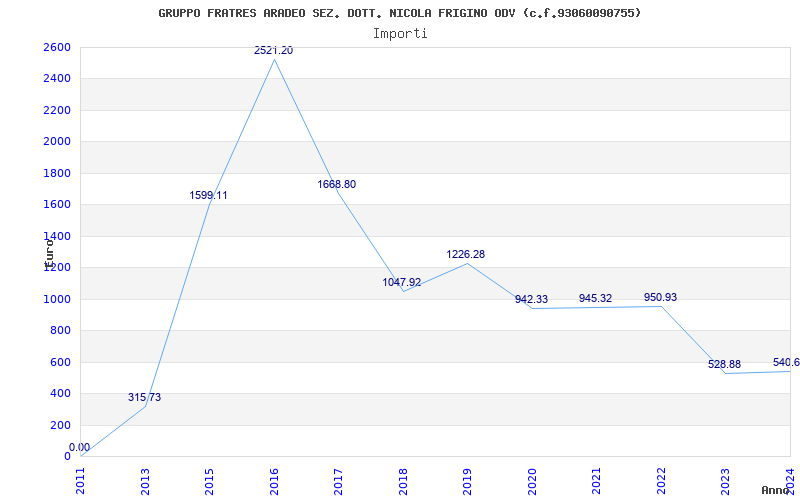Click the 2013 x-axis year label
Screen dimensions: 800x500
tap(145, 481)
